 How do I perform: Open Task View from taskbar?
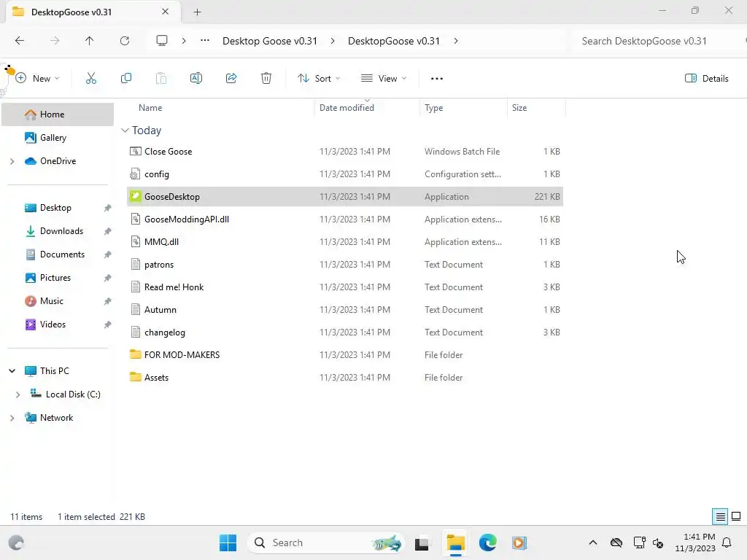[x=422, y=543]
